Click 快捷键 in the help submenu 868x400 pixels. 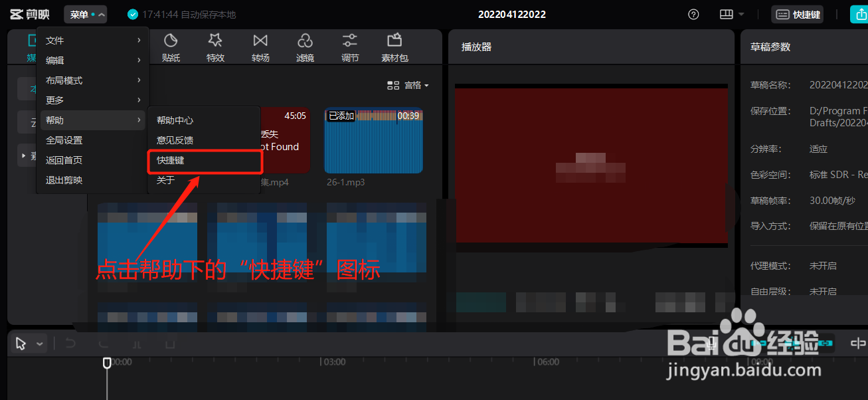(205, 160)
